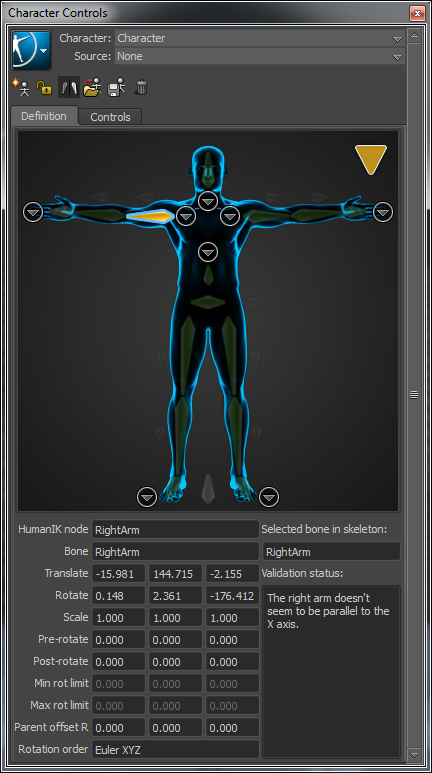Click the Create Skeleton icon

[21, 88]
